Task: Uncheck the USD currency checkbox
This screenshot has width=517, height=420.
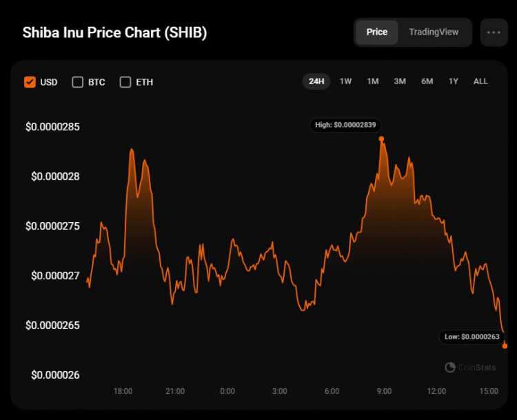Action: [x=30, y=82]
